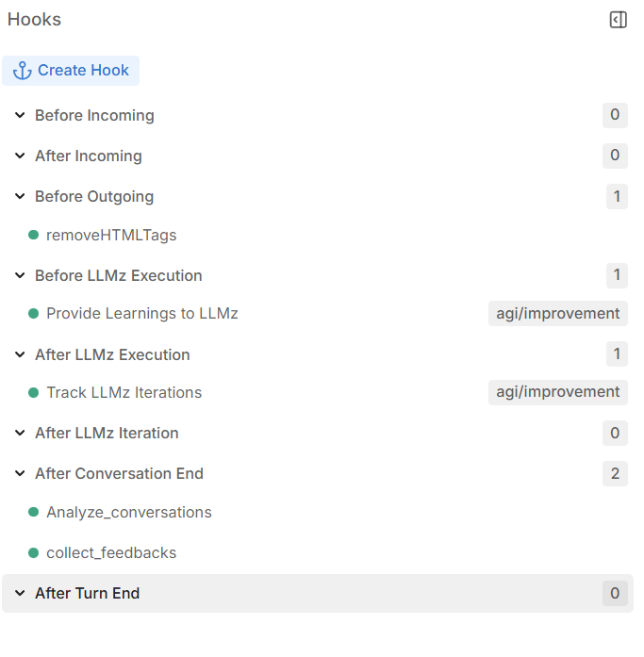Open the Provide Learnings to LLMz hook
The height and width of the screenshot is (657, 644).
[141, 314]
